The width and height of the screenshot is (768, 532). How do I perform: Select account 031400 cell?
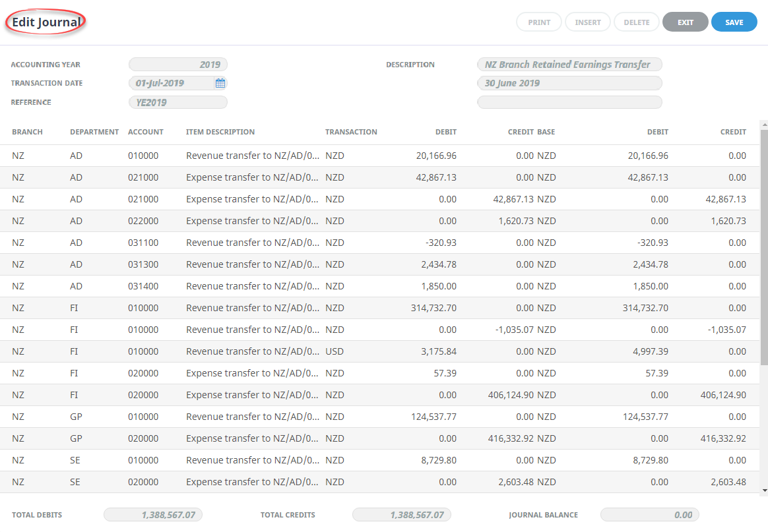click(143, 286)
